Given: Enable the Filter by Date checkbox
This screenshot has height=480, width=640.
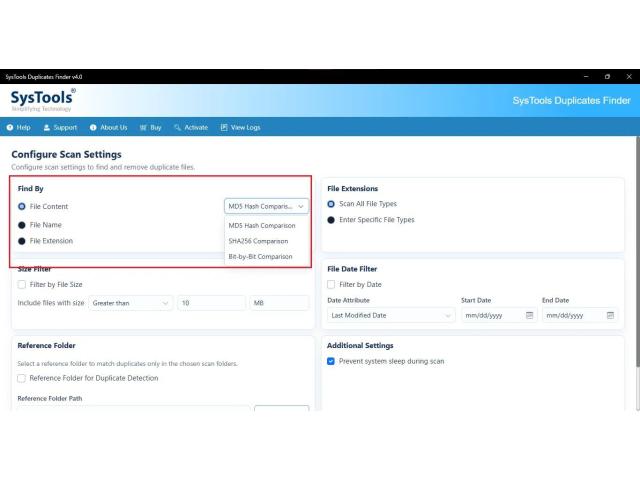Looking at the screenshot, I should [331, 284].
